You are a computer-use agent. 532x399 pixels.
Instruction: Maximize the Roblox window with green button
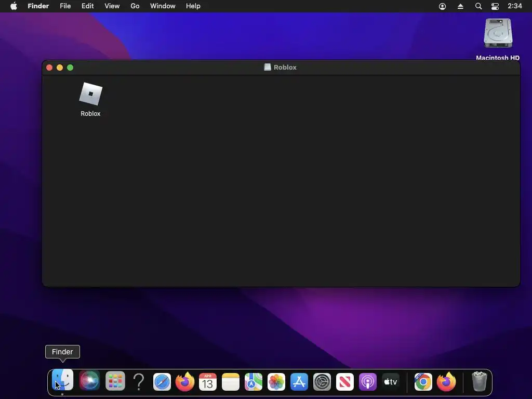[70, 68]
